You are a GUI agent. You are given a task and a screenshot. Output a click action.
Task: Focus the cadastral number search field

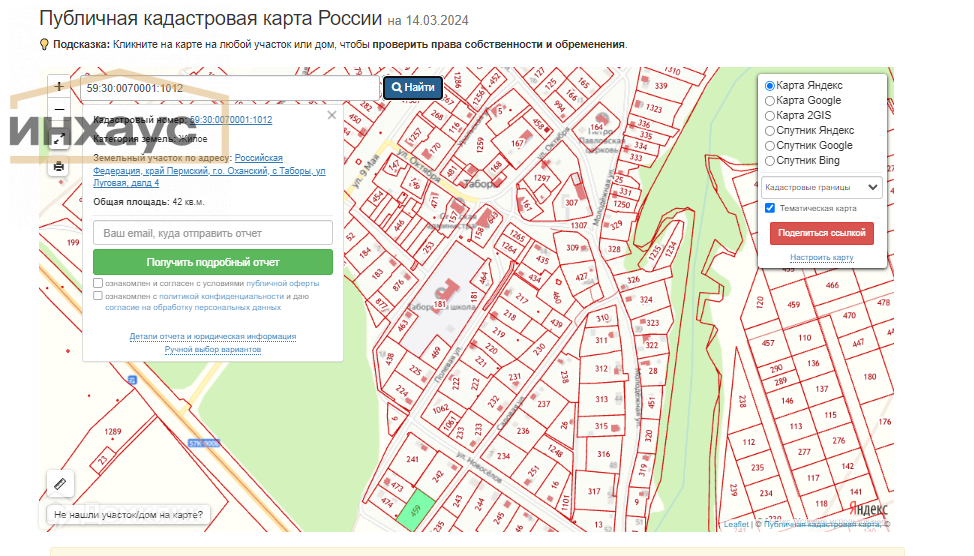click(x=230, y=88)
